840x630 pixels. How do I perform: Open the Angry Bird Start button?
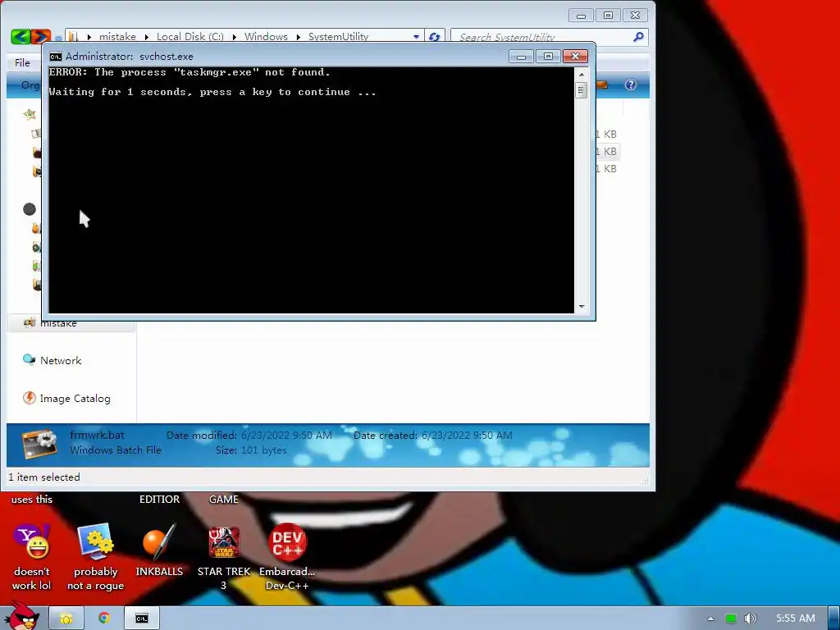21,617
